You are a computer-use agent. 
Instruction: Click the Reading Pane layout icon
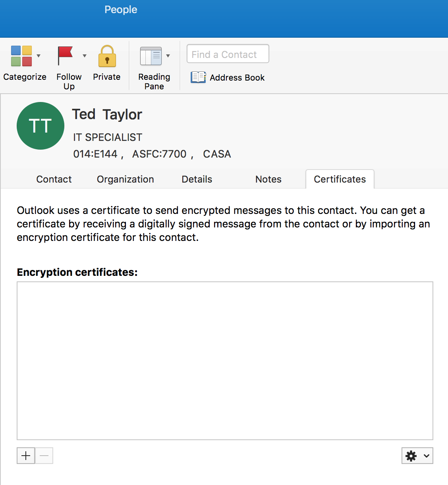pos(151,56)
